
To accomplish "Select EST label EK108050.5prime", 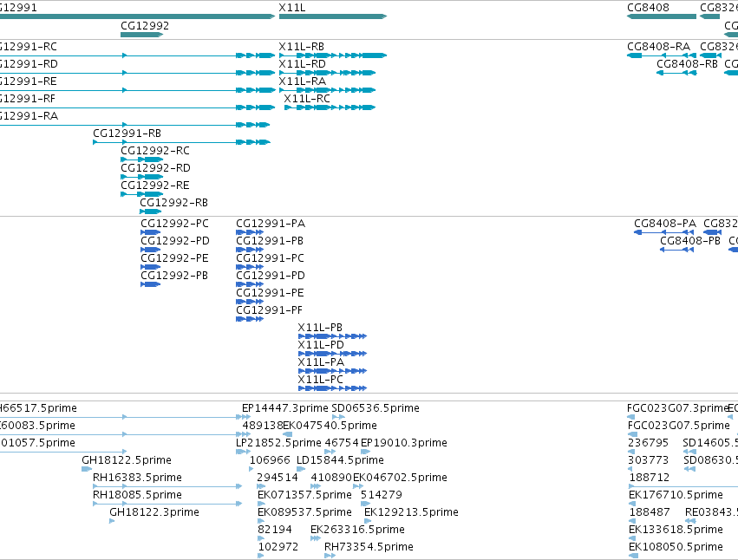I will click(676, 548).
